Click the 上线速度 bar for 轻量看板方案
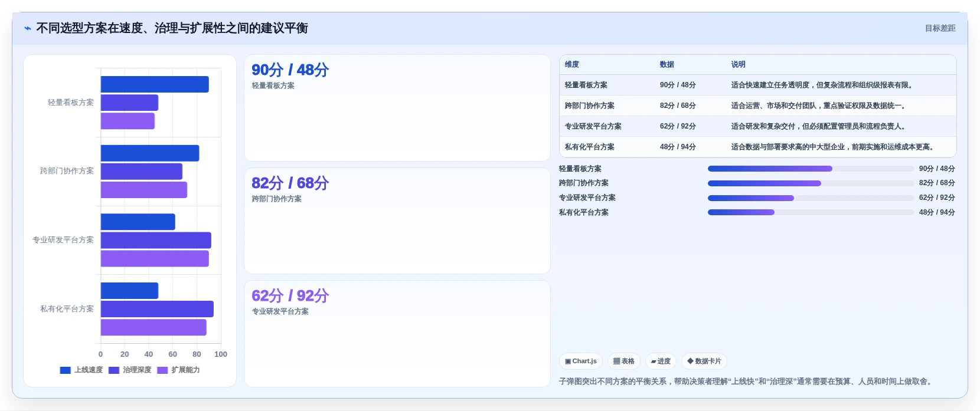 click(x=155, y=84)
